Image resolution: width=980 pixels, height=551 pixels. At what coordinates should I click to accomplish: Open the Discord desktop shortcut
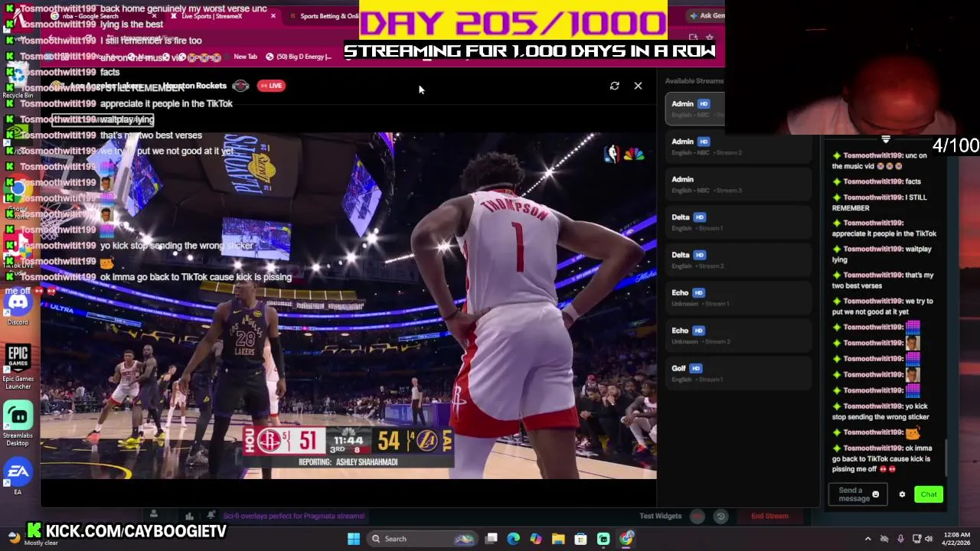coord(18,307)
